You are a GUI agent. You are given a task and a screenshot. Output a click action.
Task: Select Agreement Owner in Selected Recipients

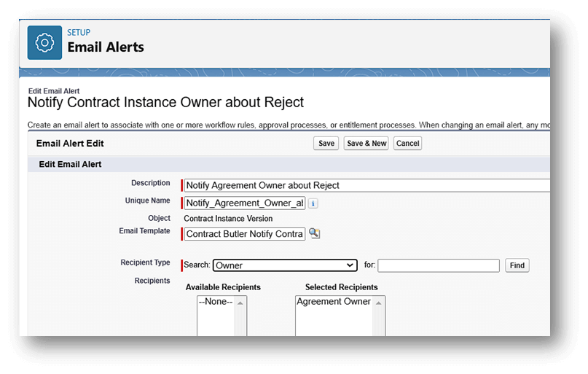pyautogui.click(x=334, y=302)
